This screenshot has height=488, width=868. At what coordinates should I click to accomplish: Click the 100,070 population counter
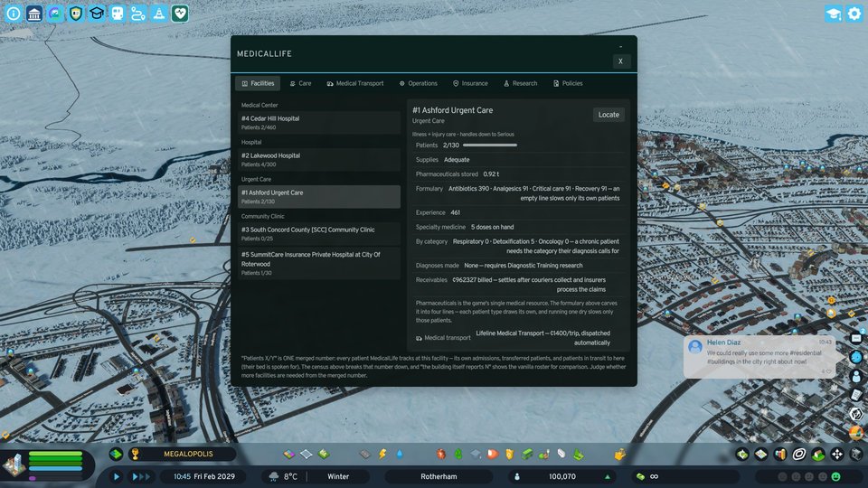pos(562,476)
